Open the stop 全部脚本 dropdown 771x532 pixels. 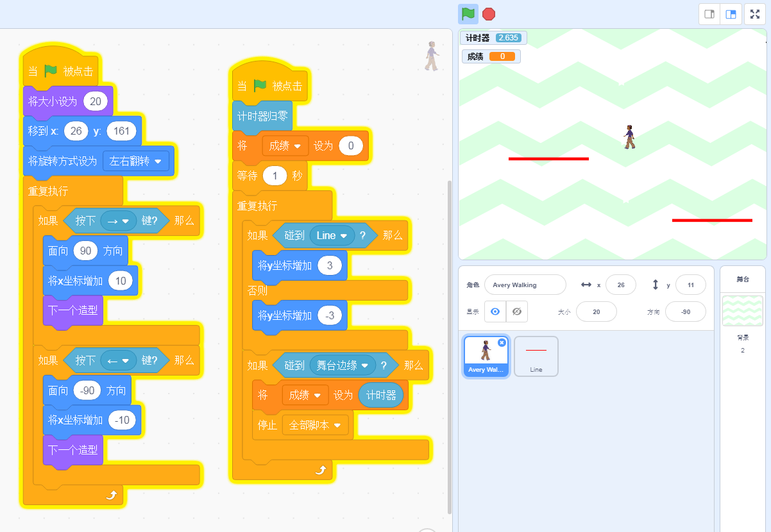(315, 424)
